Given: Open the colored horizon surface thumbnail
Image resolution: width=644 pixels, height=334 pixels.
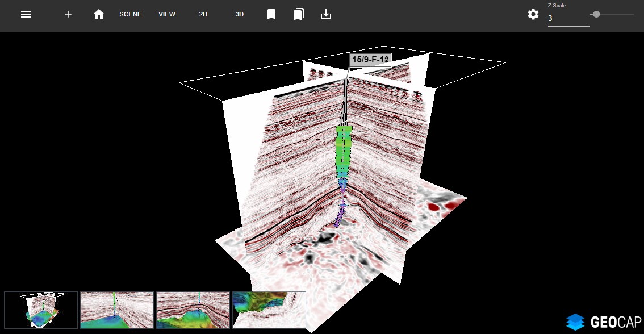Looking at the screenshot, I should (x=269, y=310).
